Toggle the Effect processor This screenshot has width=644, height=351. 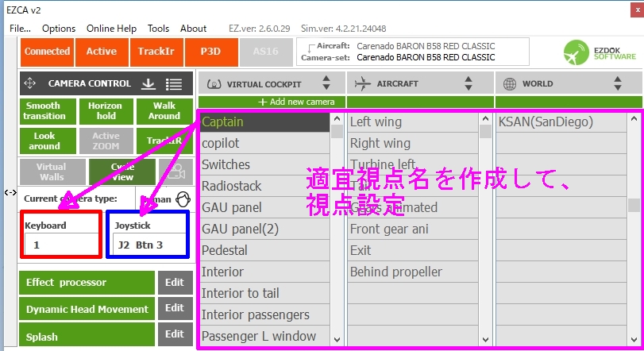[87, 283]
